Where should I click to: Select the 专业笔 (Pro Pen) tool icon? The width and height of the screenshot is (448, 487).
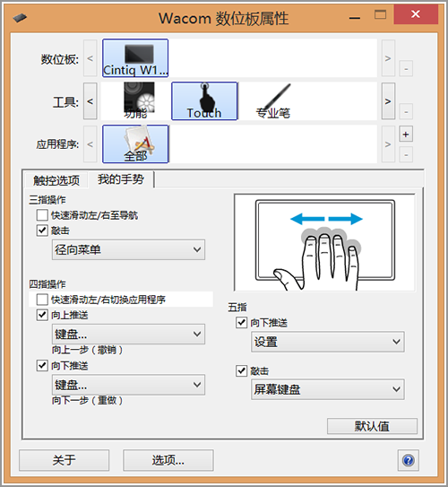pos(273,101)
